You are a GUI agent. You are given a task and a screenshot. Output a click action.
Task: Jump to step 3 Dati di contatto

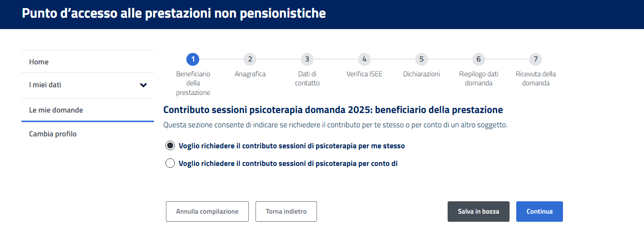click(x=307, y=59)
